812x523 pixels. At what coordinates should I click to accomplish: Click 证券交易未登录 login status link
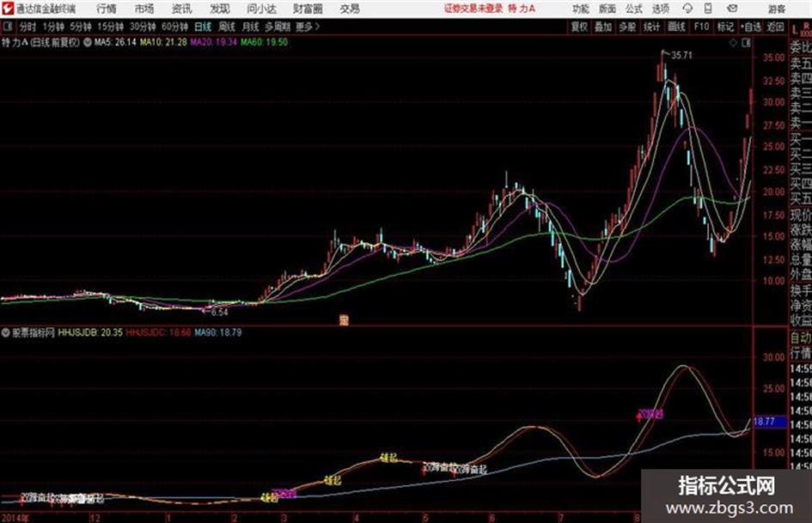click(x=473, y=9)
